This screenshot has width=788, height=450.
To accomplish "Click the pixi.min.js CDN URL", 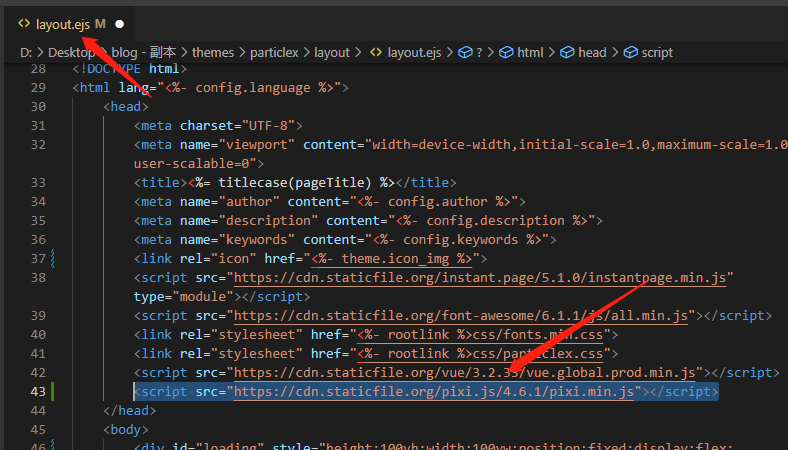I will click(x=434, y=392).
